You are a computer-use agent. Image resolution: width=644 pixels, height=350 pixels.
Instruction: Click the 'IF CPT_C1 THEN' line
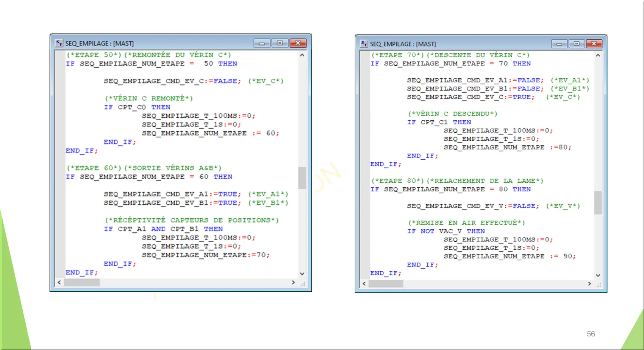point(439,122)
